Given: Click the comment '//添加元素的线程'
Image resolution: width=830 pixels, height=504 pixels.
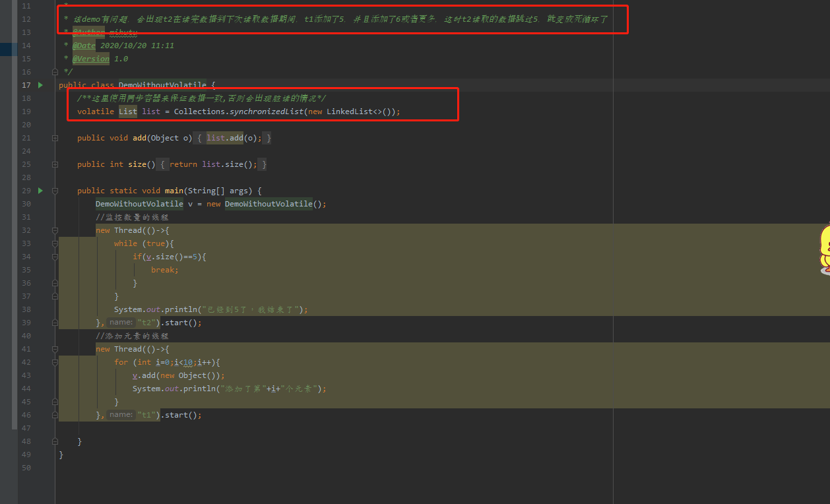Looking at the screenshot, I should (133, 336).
